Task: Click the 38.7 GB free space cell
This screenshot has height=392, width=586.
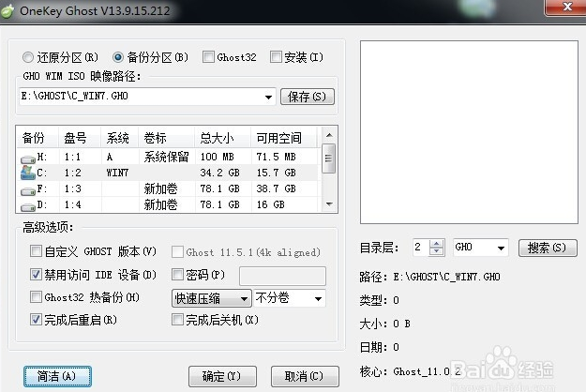Action: tap(277, 188)
